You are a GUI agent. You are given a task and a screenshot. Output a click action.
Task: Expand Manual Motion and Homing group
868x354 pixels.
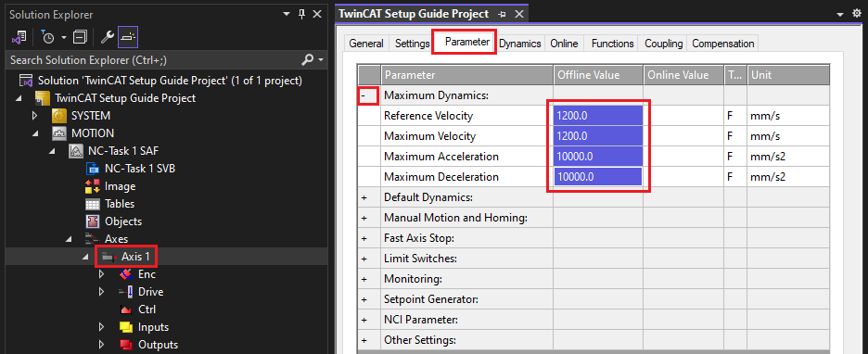point(364,218)
